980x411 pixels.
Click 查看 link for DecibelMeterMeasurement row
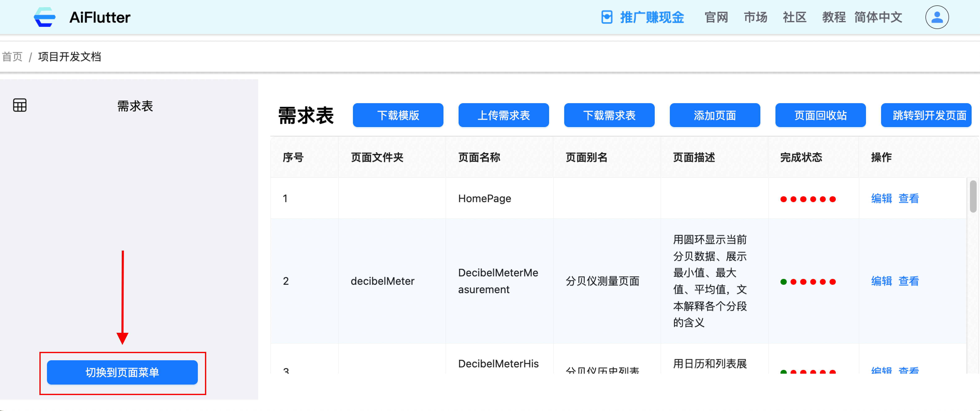tap(909, 281)
